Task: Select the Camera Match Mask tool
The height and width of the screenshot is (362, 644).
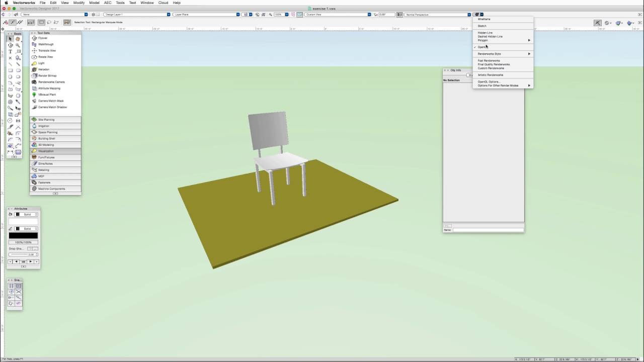Action: (55, 101)
